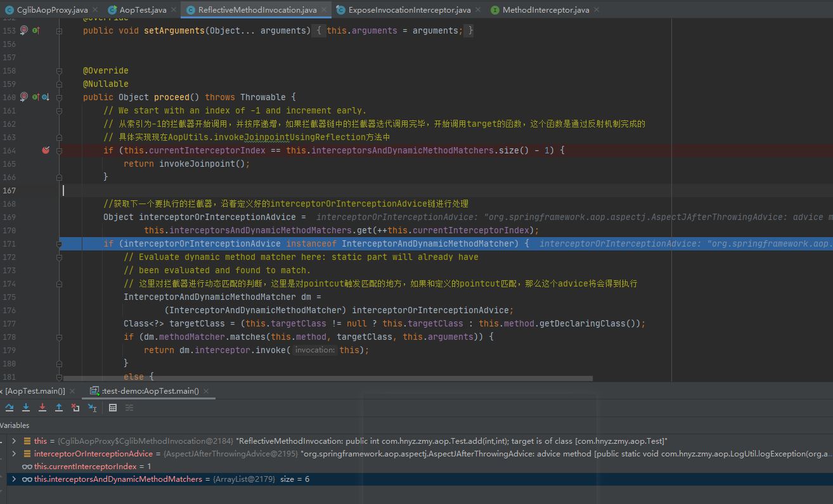Select the :test-demo:AopTest.main() debug session tab
Viewport: 833px width, 504px height.
click(x=150, y=391)
